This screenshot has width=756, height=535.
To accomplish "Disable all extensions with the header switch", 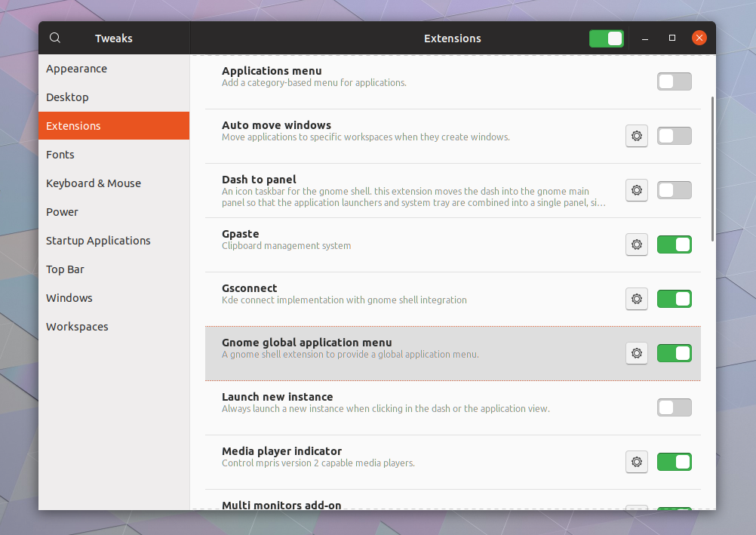I will (607, 38).
